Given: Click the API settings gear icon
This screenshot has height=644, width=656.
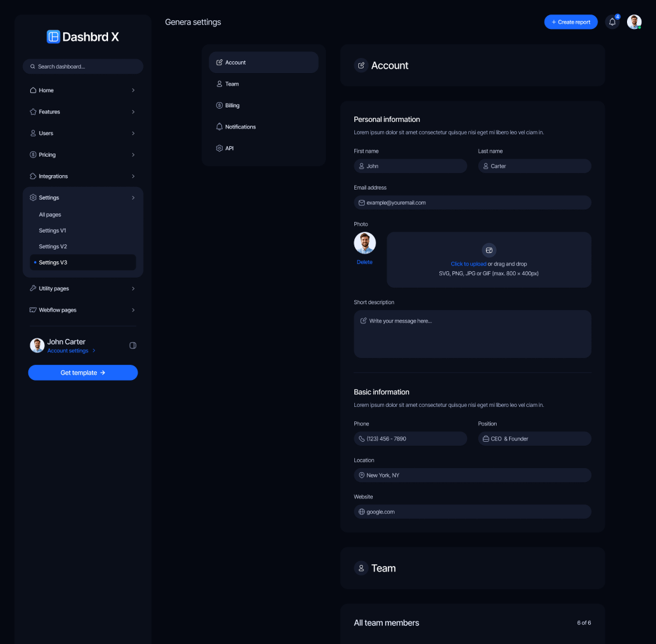Looking at the screenshot, I should pyautogui.click(x=219, y=148).
